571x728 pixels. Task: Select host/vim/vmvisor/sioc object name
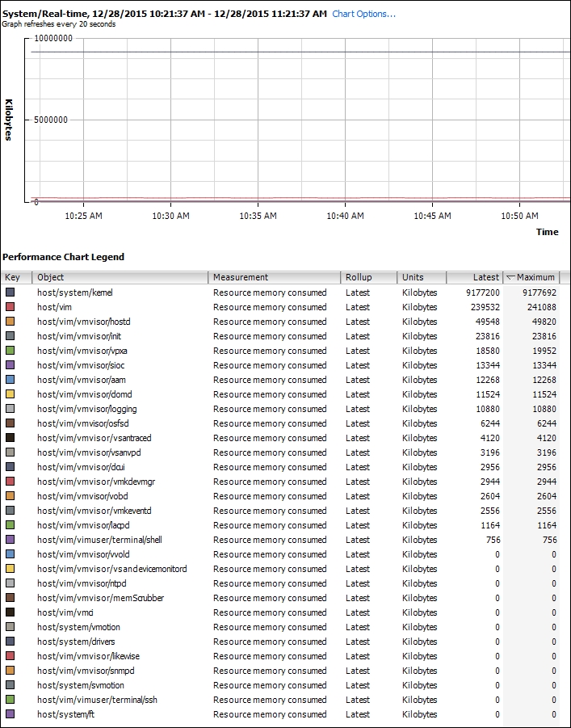tap(81, 365)
